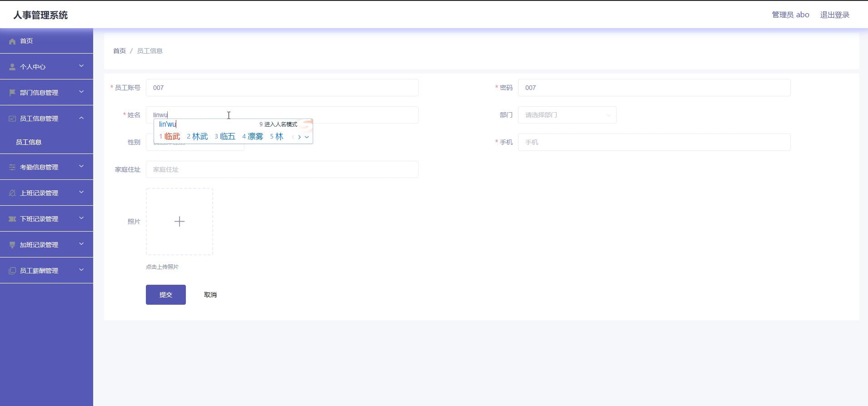Collapse the 员工信息管理 menu chevron
Viewport: 868px width, 406px height.
click(x=81, y=118)
